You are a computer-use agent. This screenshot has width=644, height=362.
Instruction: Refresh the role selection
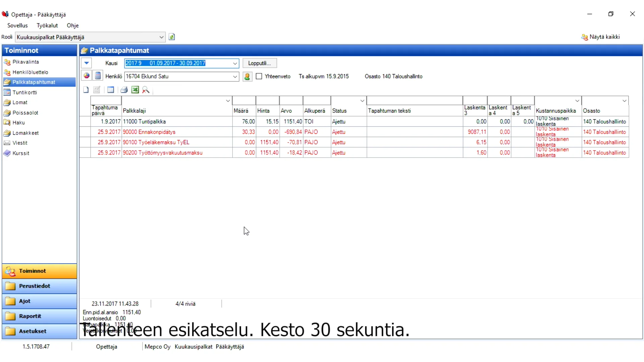point(172,37)
